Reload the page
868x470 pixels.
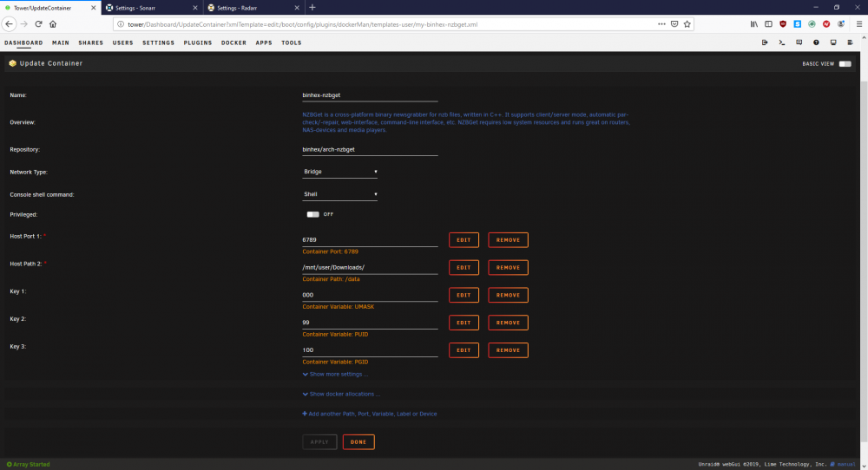coord(38,24)
